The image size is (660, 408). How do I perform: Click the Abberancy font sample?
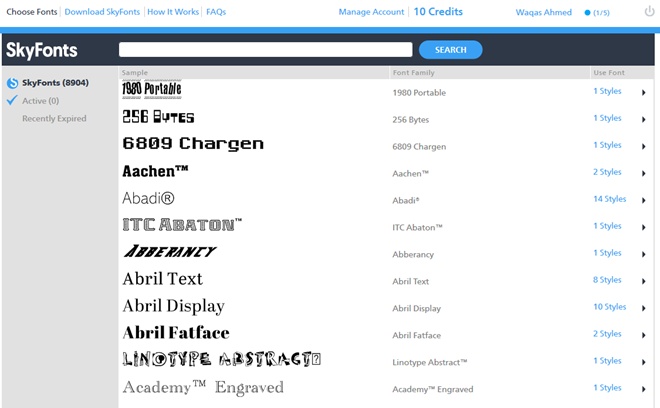point(170,251)
